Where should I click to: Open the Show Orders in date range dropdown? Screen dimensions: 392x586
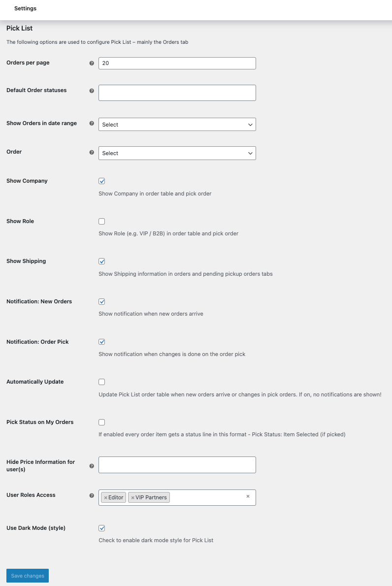tap(177, 125)
